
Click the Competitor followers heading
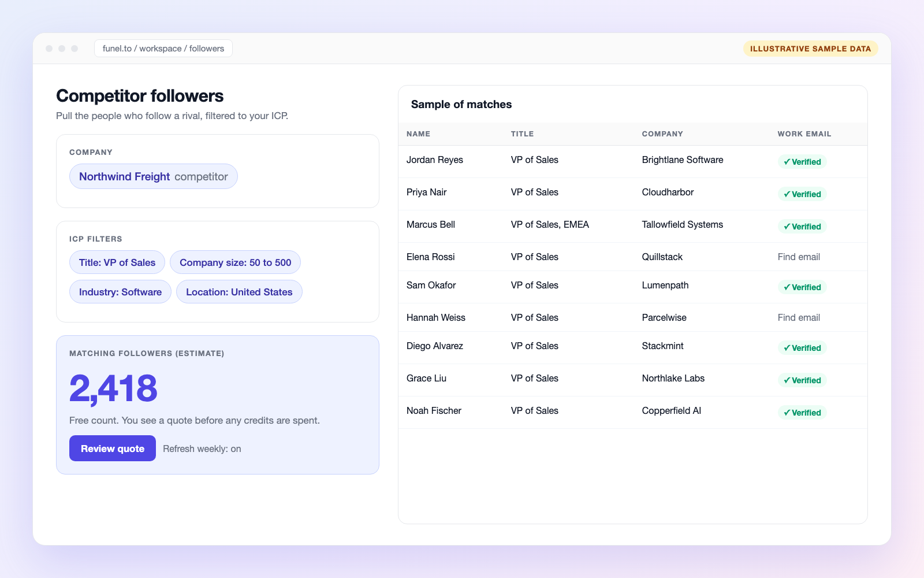(x=140, y=95)
